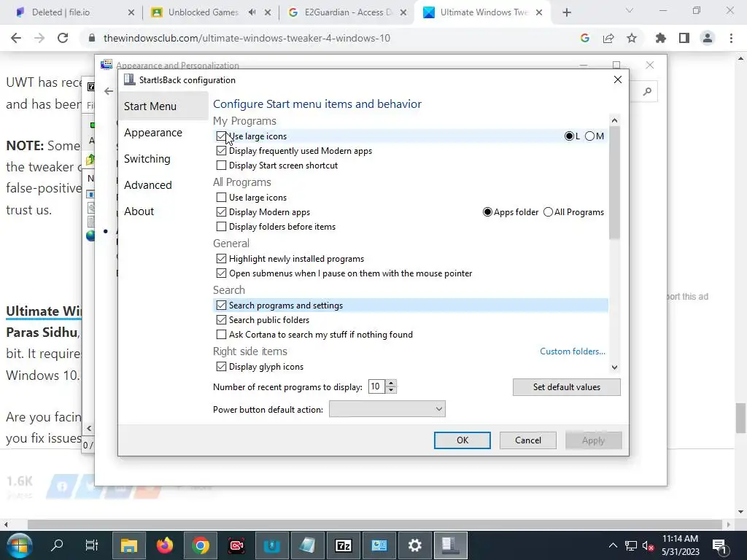
Task: Go back in the Chrome toolbar
Action: 16,38
